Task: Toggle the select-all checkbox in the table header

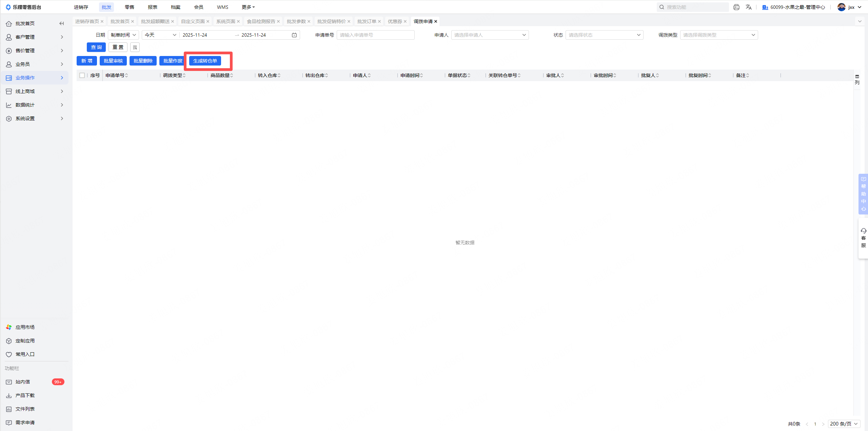Action: [82, 75]
